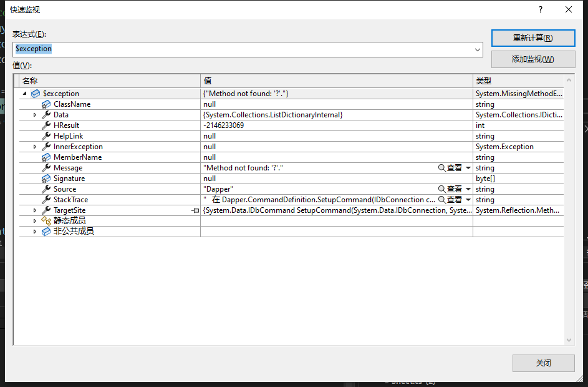
Task: Select the byte[] type cell
Action: coord(485,179)
